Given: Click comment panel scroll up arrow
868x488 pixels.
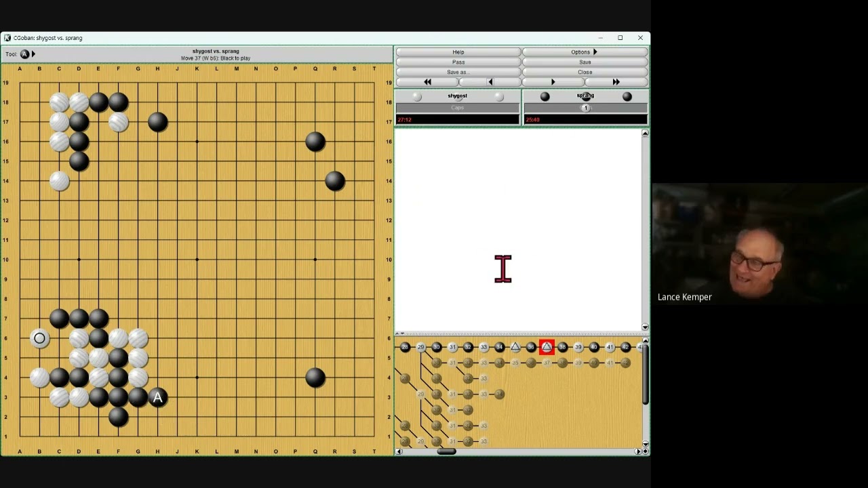Looking at the screenshot, I should [645, 133].
